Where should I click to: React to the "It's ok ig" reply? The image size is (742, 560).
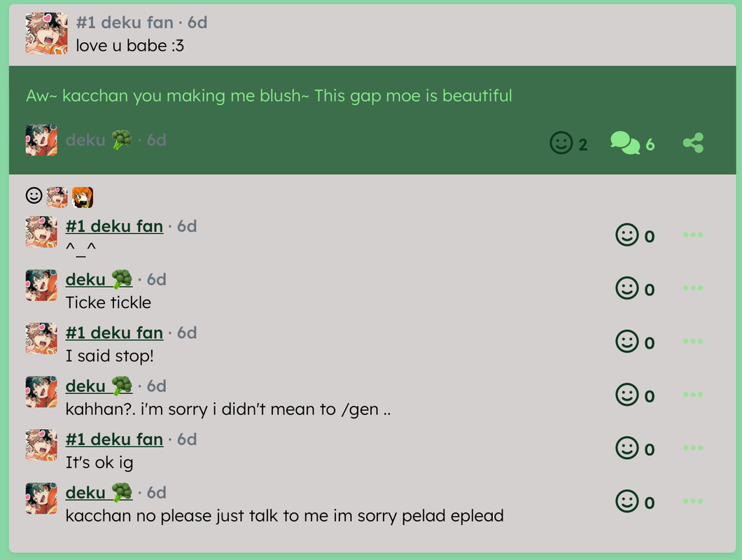[x=627, y=448]
